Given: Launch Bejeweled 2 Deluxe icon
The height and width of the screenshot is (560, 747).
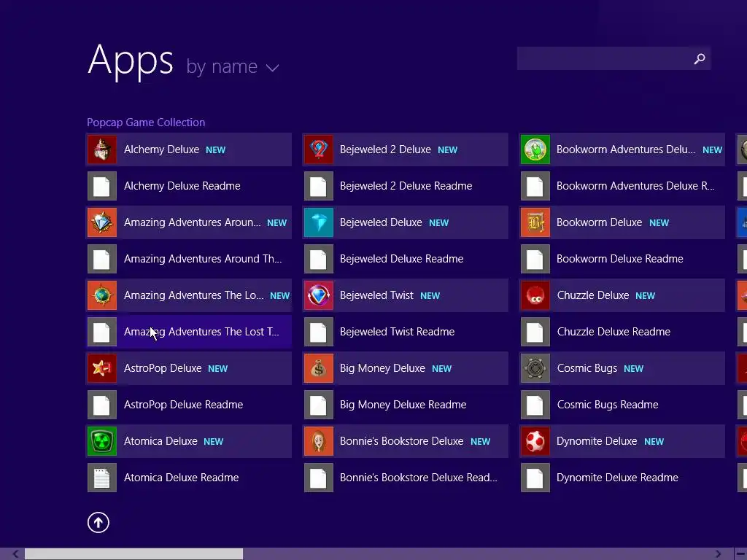Looking at the screenshot, I should (319, 149).
